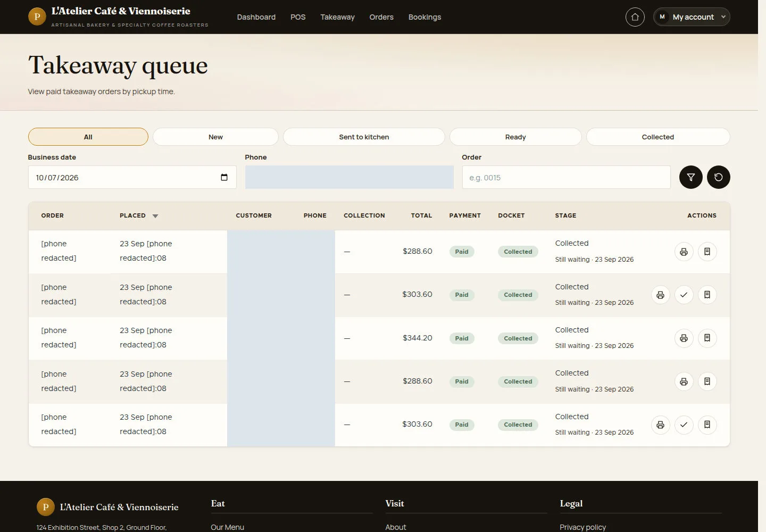Open the POS page
Image resolution: width=766 pixels, height=532 pixels.
click(298, 17)
